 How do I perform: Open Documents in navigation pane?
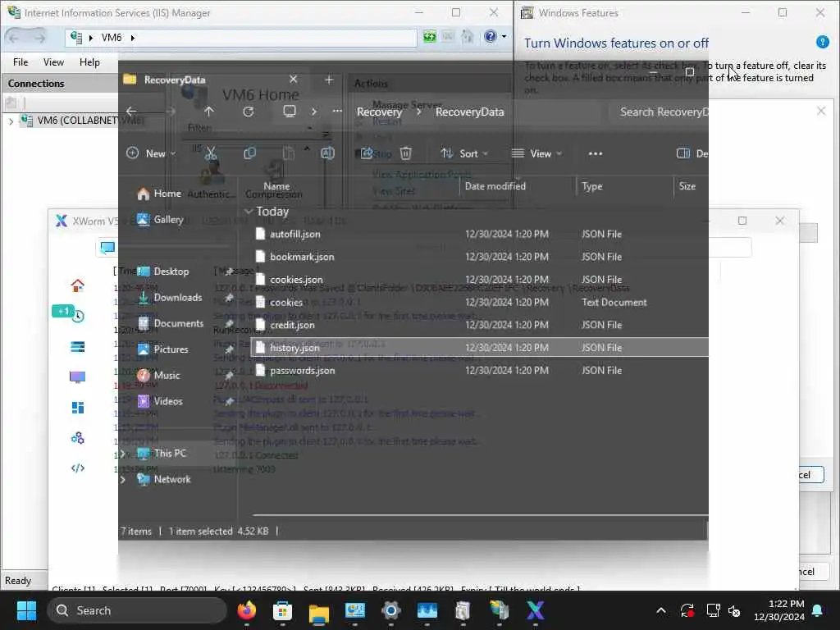coord(178,323)
